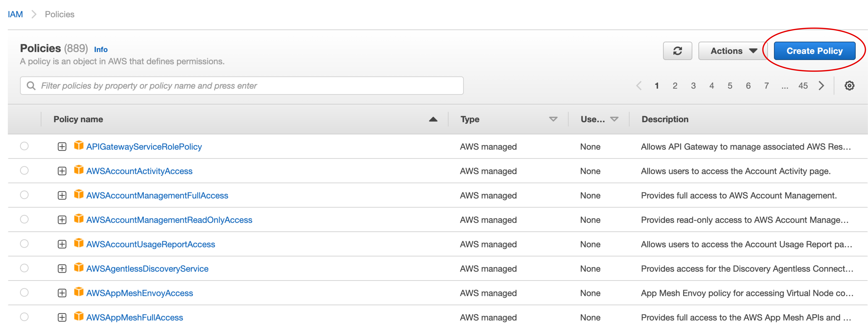
Task: Open the AWSAppMeshFullAccess policy link
Action: click(134, 317)
